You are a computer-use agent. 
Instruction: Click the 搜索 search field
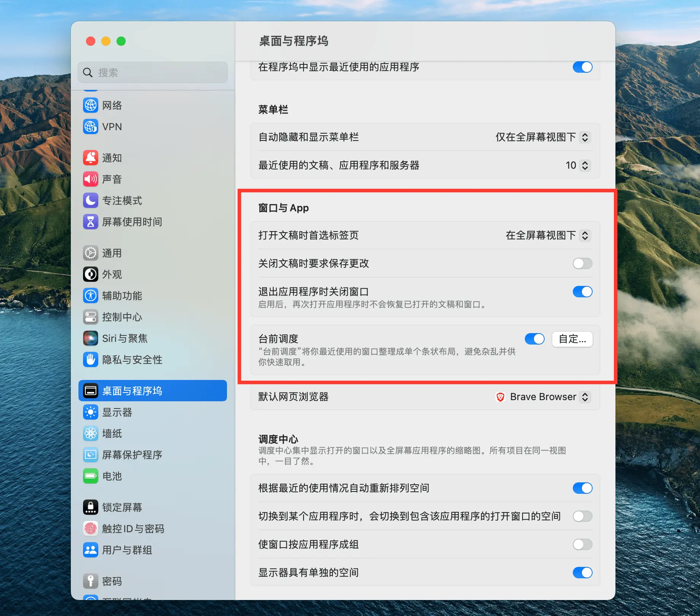pos(153,72)
